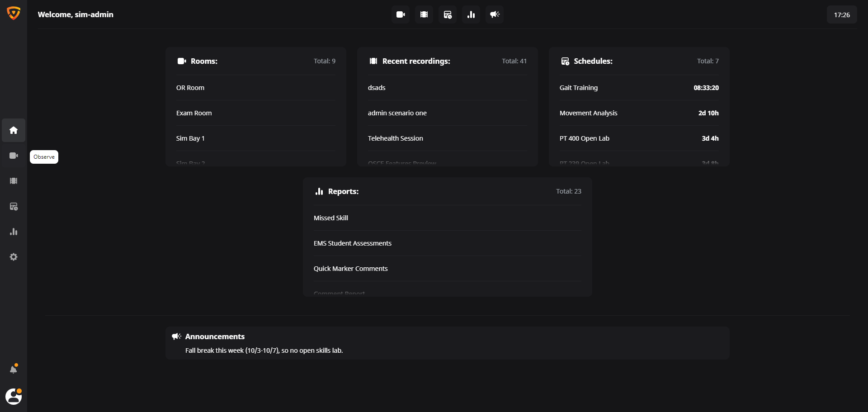The width and height of the screenshot is (868, 412).
Task: Click the top schedule shortcut button
Action: 448,14
